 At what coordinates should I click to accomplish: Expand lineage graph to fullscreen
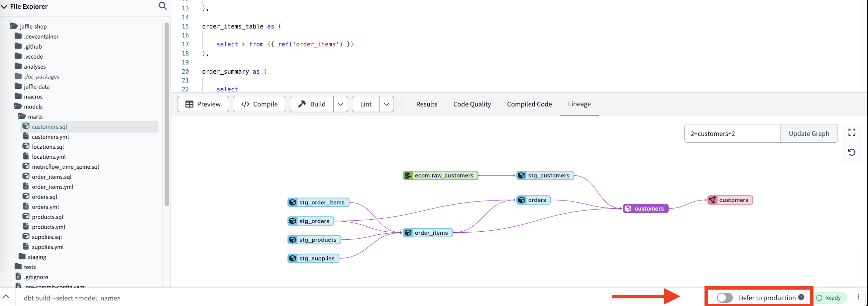[x=852, y=132]
